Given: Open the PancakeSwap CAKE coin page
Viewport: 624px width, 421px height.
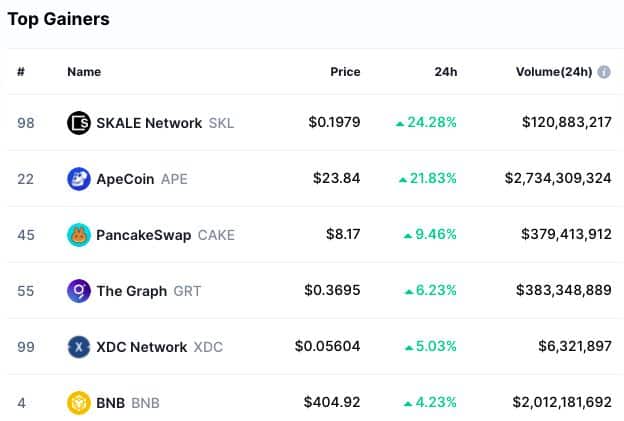Looking at the screenshot, I should [165, 235].
